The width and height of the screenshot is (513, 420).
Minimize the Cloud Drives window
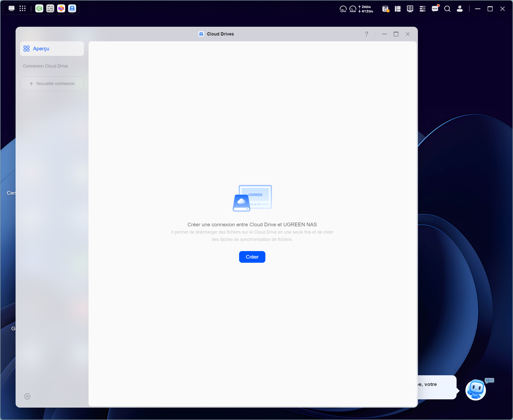384,34
